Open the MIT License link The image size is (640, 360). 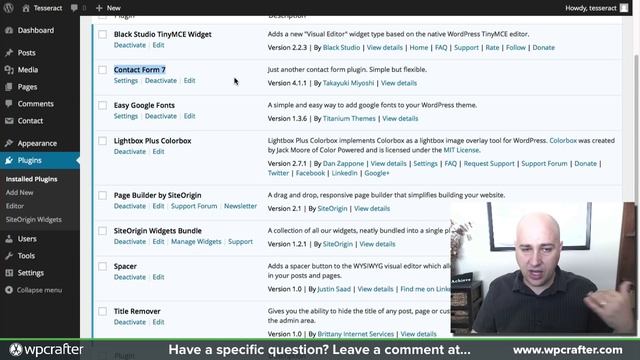(461, 150)
